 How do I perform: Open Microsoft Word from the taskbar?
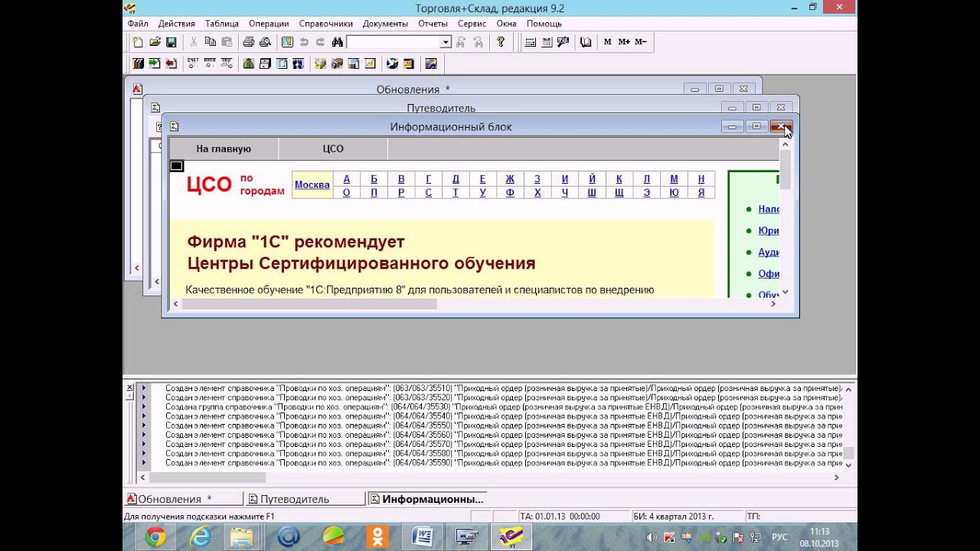tap(422, 536)
